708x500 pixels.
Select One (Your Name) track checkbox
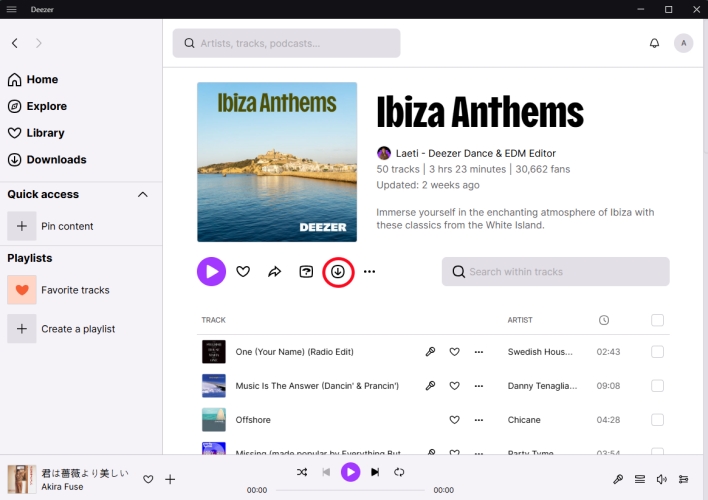pos(657,351)
